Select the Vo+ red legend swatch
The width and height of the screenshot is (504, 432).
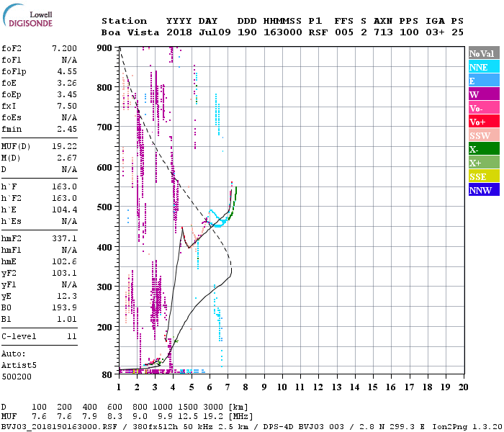[x=484, y=122]
